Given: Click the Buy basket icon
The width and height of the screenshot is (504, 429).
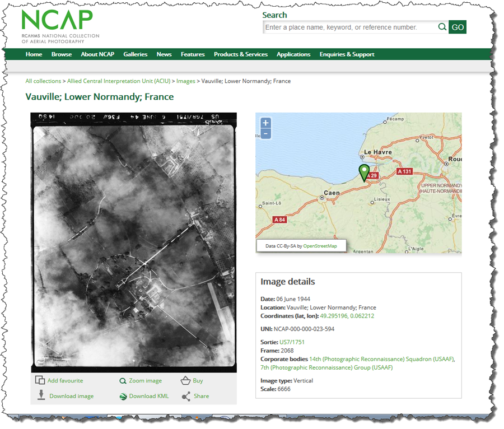Looking at the screenshot, I should pyautogui.click(x=185, y=380).
